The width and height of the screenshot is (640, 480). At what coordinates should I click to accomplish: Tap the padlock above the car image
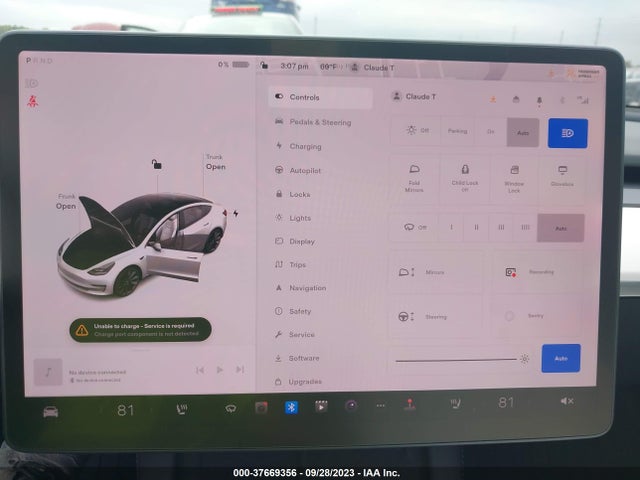157,164
